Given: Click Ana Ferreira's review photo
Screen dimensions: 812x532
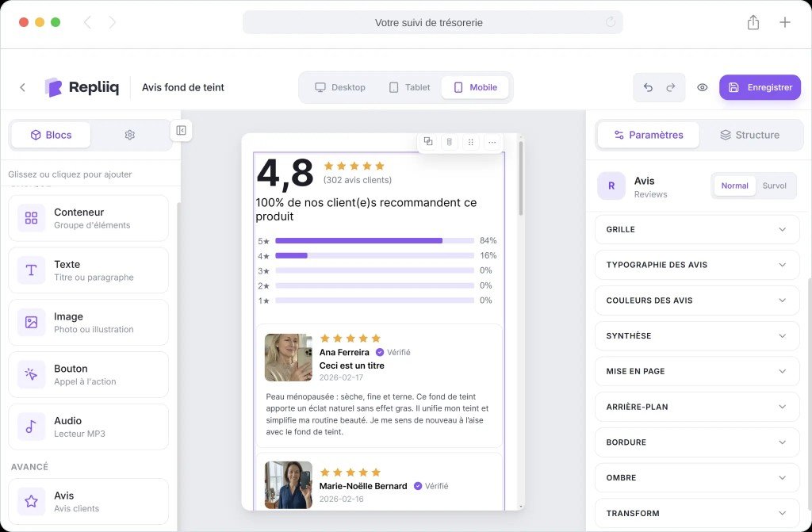Looking at the screenshot, I should point(288,358).
